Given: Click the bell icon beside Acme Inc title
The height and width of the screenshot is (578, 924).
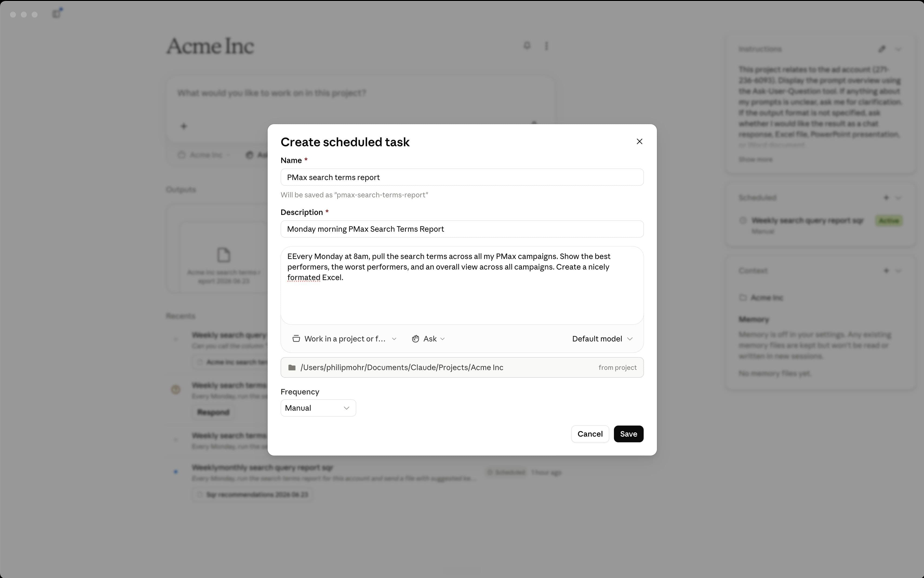Looking at the screenshot, I should click(x=527, y=45).
